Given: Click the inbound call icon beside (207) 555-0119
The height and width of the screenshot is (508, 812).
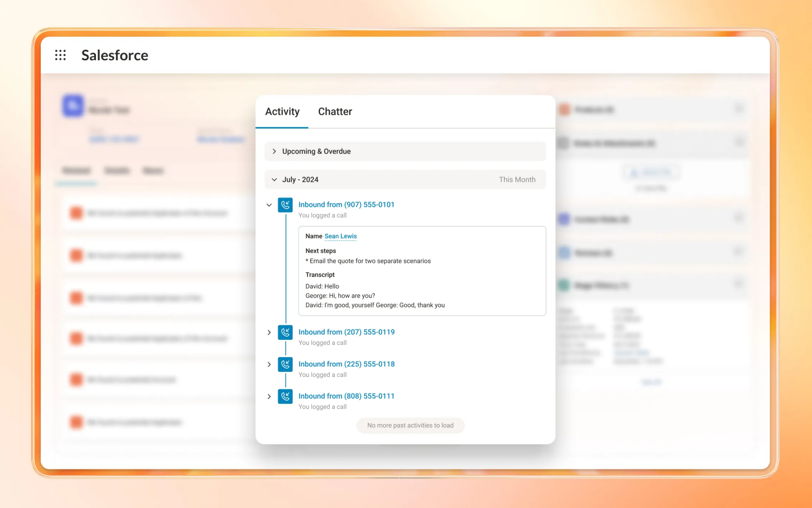Looking at the screenshot, I should click(x=285, y=333).
